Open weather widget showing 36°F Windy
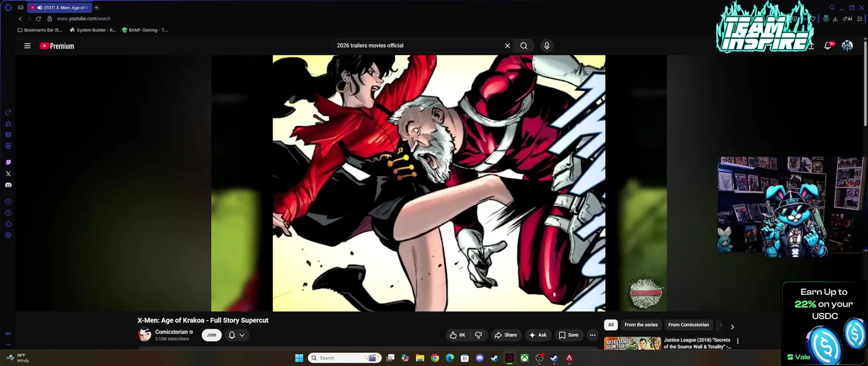 pyautogui.click(x=18, y=358)
